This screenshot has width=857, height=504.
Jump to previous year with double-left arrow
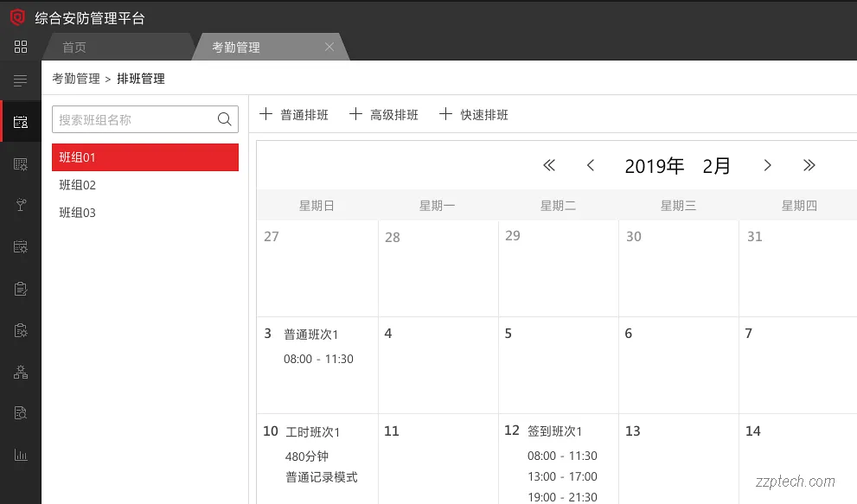click(548, 165)
